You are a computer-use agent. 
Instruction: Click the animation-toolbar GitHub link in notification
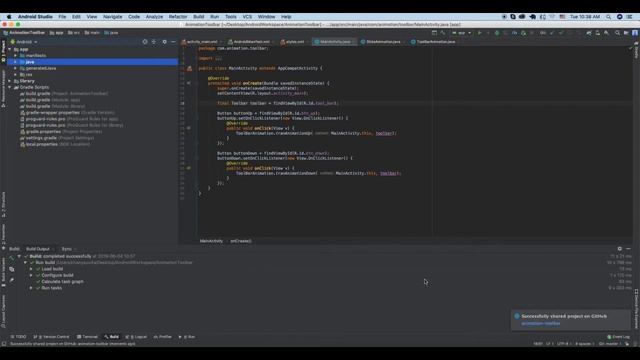pyautogui.click(x=541, y=324)
